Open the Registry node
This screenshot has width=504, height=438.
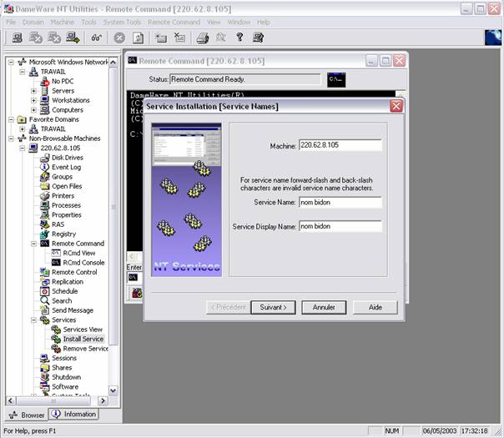click(x=63, y=234)
